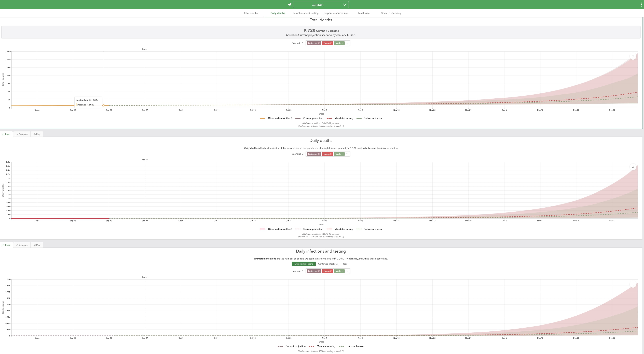Image resolution: width=644 pixels, height=354 pixels.
Task: Remove the Easing chip in the Total deaths scenario
Action: point(331,43)
